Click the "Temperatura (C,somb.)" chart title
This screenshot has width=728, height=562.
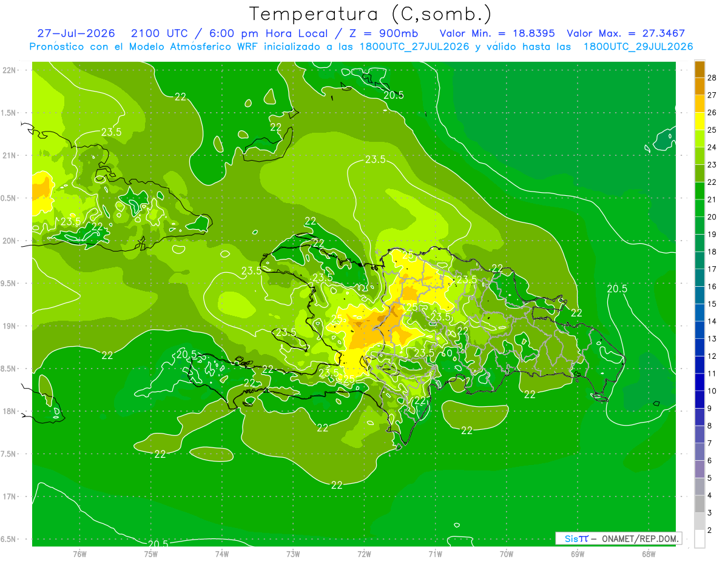[x=371, y=14]
